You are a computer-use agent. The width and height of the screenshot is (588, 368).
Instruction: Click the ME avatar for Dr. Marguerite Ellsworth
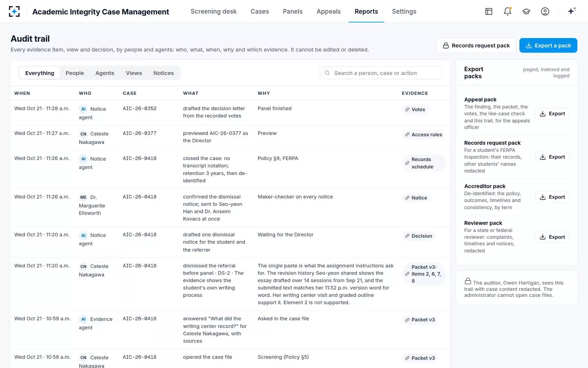pyautogui.click(x=83, y=197)
